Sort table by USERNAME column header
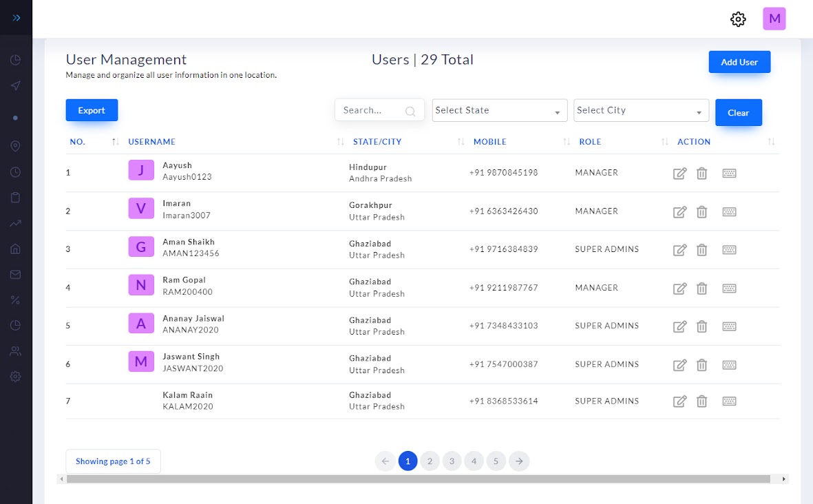This screenshot has height=504, width=813. click(152, 142)
